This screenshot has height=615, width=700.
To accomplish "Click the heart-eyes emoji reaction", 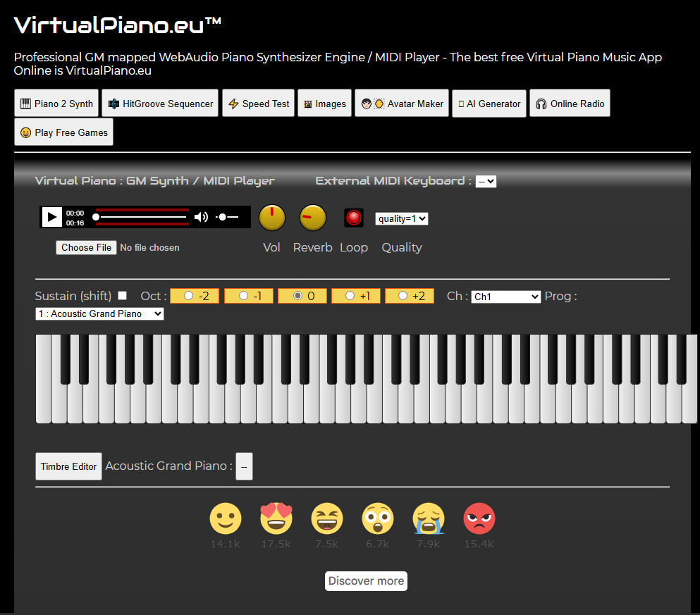I will point(276,519).
